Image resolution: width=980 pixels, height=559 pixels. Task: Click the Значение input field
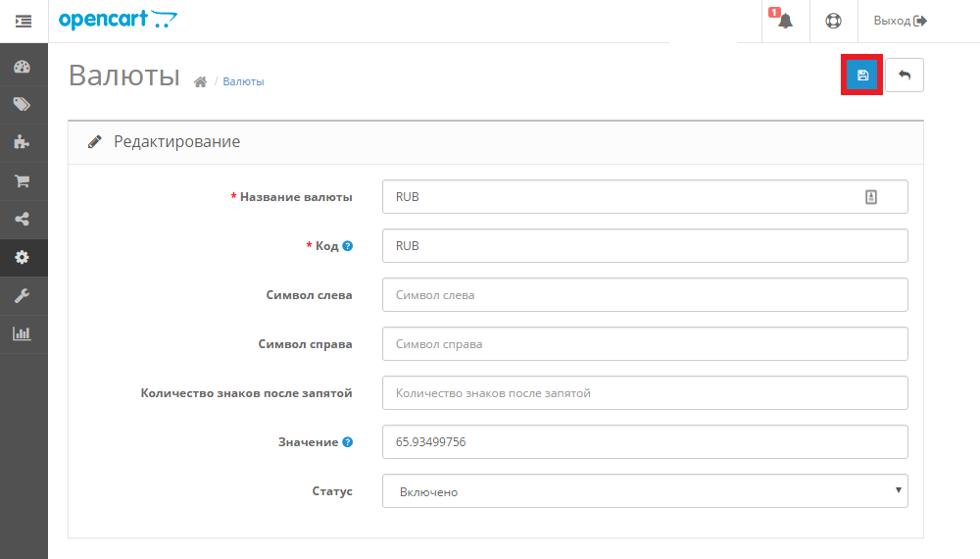point(645,442)
